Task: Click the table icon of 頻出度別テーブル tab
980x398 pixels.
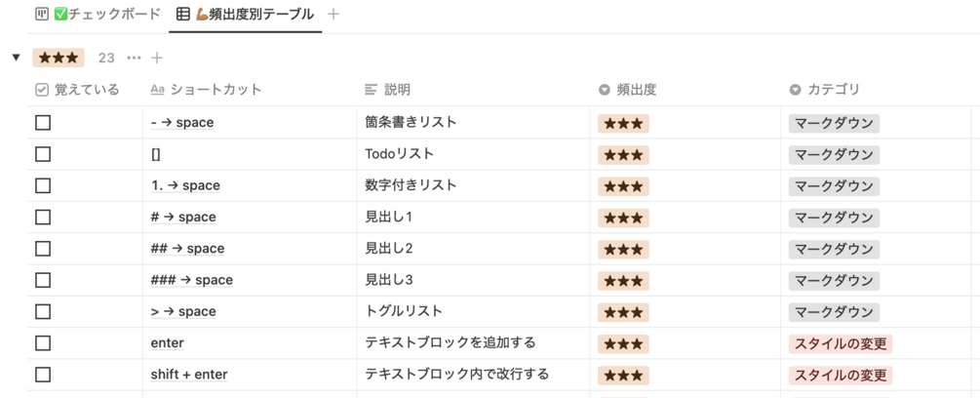Action: 183,15
